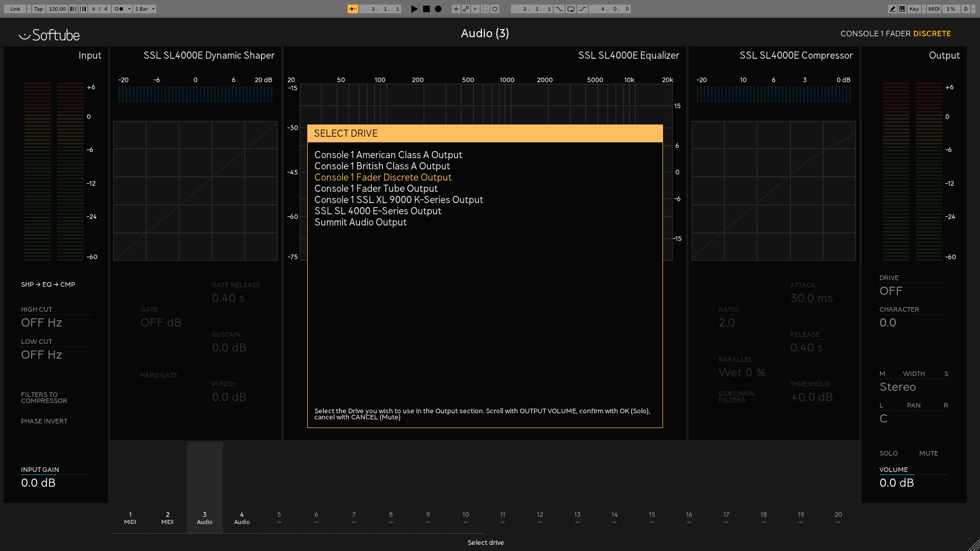Click the MIDI Arrangement Overdub plus icon
The width and height of the screenshot is (980, 551).
tap(456, 9)
